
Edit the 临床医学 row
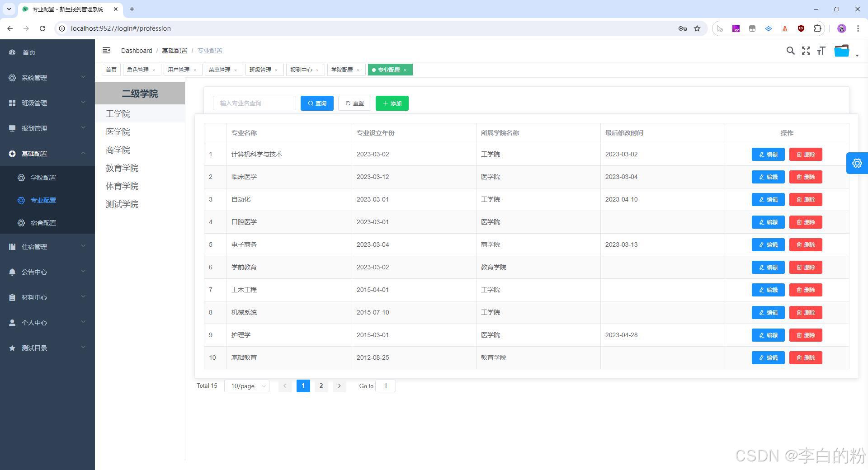click(768, 177)
